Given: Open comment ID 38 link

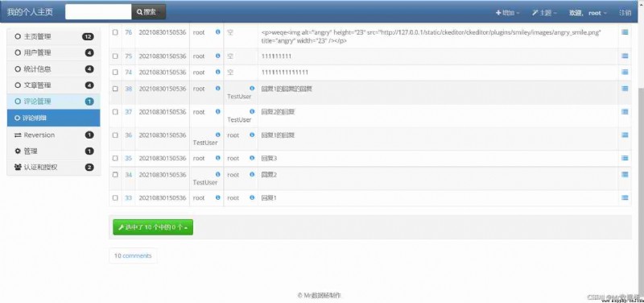Looking at the screenshot, I should pos(129,89).
